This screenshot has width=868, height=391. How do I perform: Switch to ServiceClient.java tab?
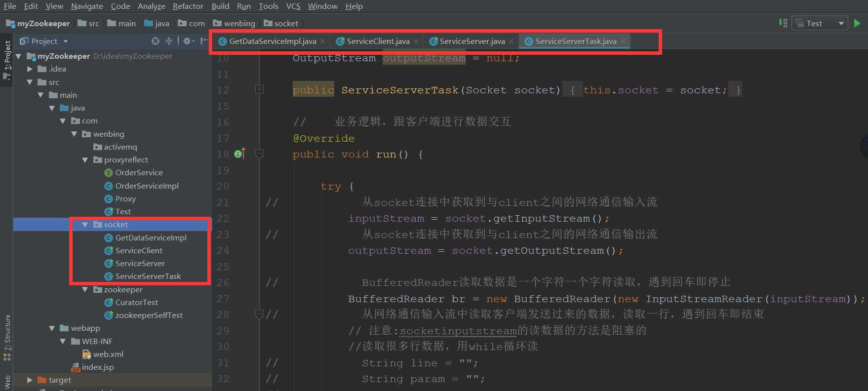click(x=378, y=41)
